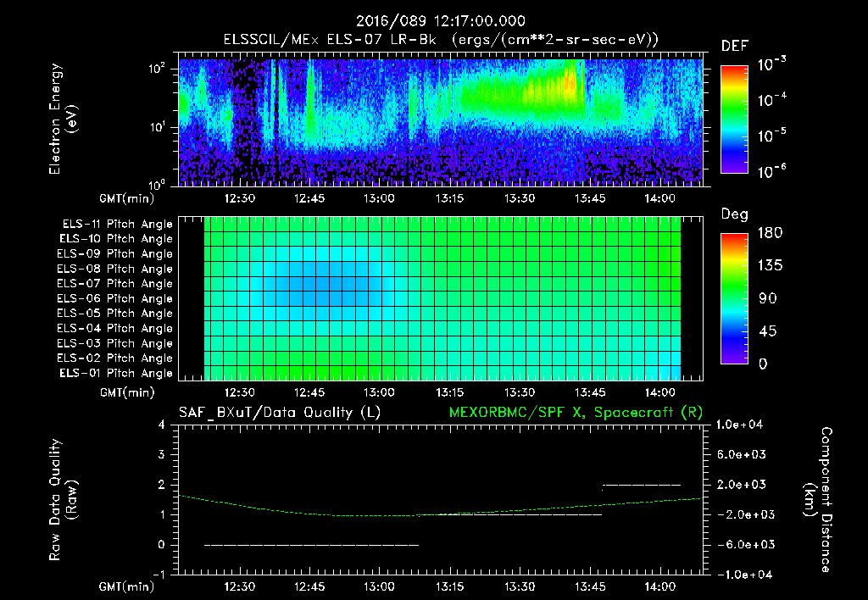Click the ELS-02 Pitch Angle label
The width and height of the screenshot is (868, 600).
tap(115, 358)
